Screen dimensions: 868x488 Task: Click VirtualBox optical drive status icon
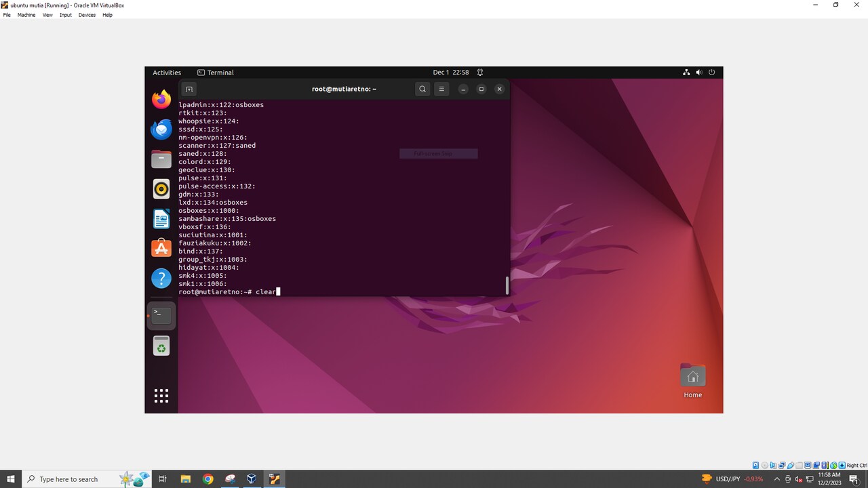[765, 465]
